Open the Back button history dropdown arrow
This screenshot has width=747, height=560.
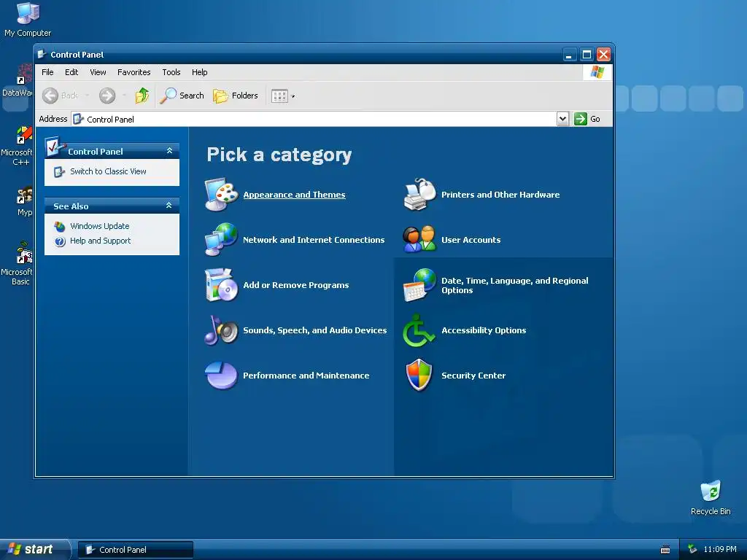point(88,96)
